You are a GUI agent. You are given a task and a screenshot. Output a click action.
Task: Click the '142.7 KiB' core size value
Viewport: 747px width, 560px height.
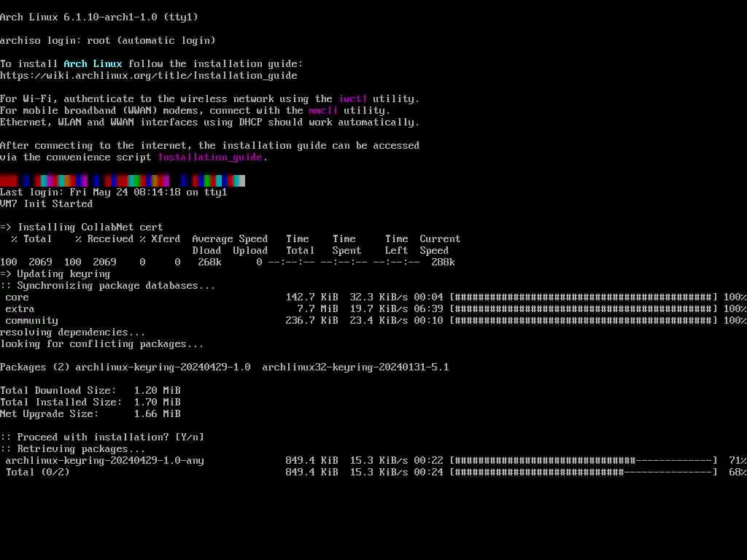(312, 297)
